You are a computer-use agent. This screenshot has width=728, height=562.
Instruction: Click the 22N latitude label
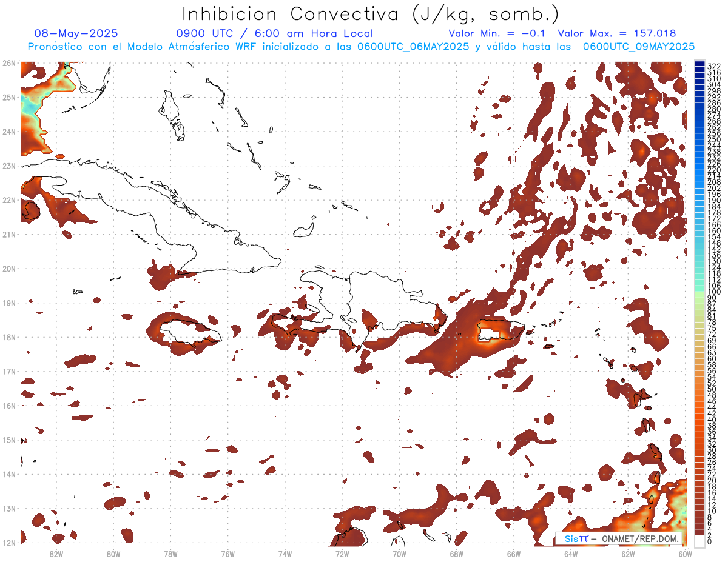[x=8, y=200]
